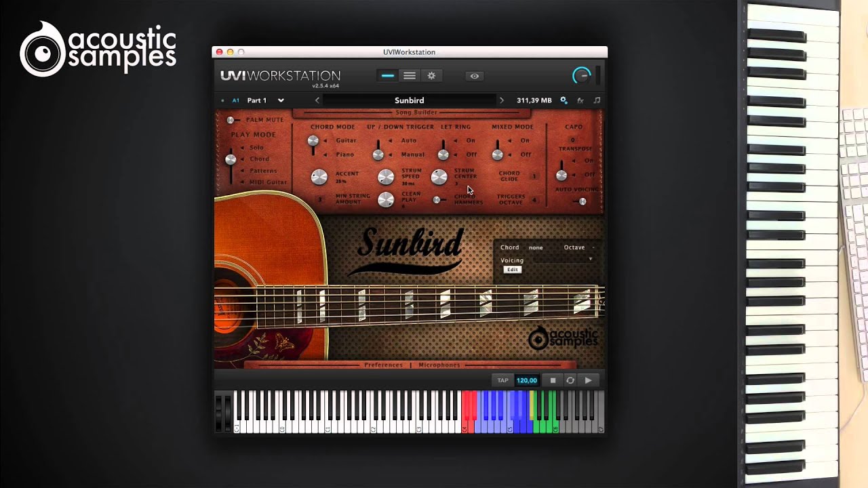Open the Voicing dropdown

point(563,260)
